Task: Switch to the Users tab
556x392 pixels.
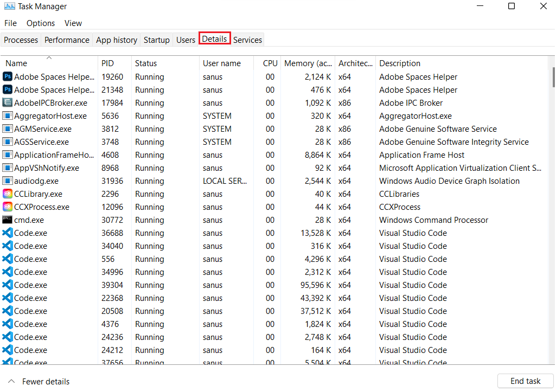Action: click(x=186, y=40)
